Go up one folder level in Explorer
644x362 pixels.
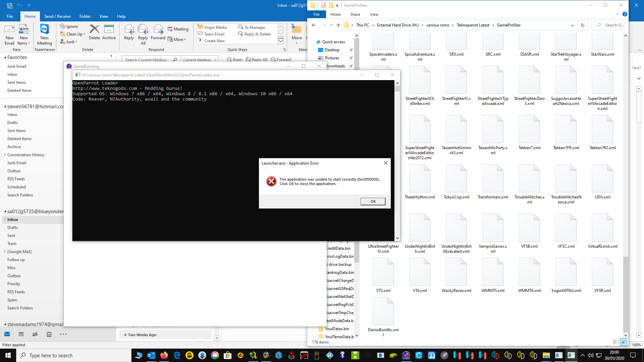tap(338, 25)
